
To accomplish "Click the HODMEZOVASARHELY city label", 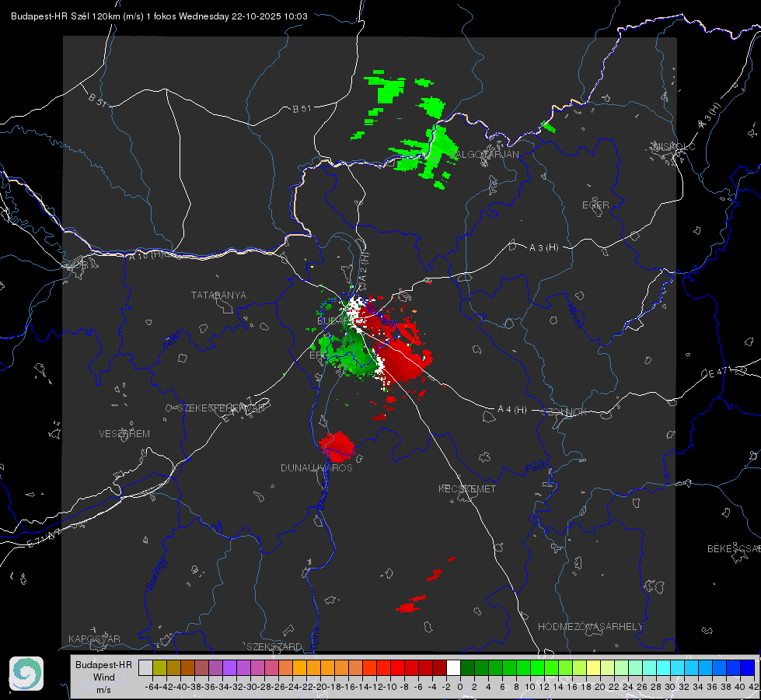I will (590, 627).
